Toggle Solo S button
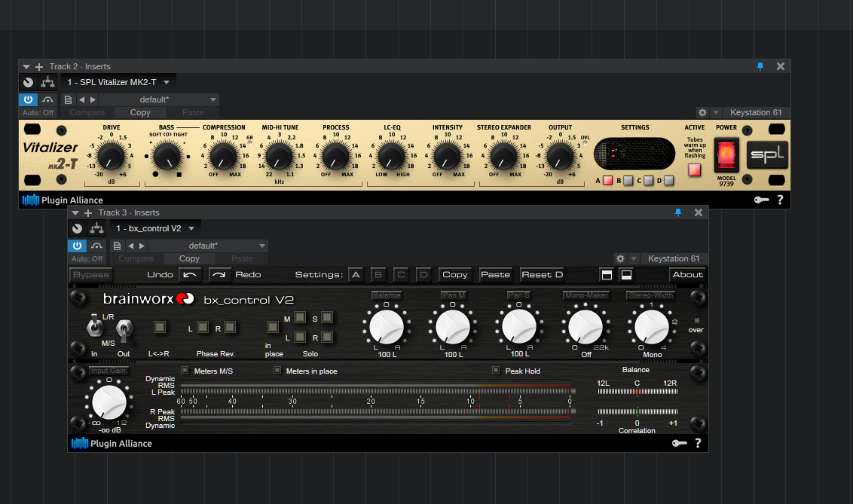The image size is (853, 504). click(326, 317)
